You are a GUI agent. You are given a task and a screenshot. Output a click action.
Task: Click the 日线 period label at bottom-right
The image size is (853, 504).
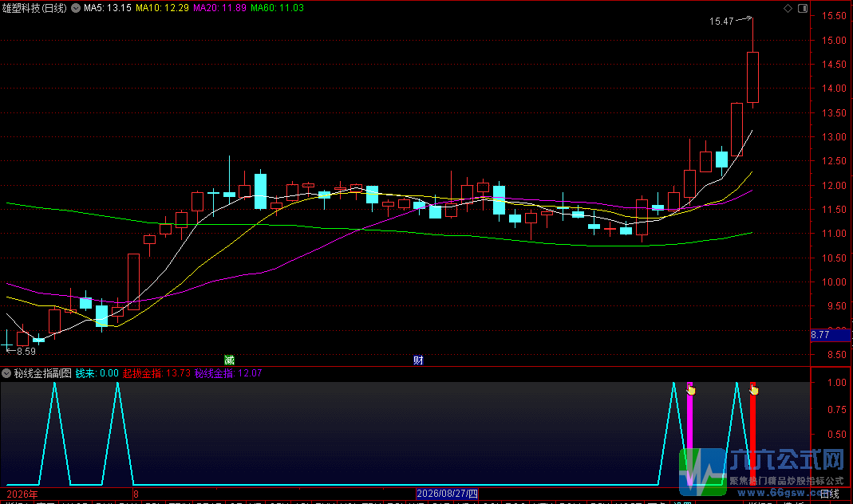click(829, 494)
